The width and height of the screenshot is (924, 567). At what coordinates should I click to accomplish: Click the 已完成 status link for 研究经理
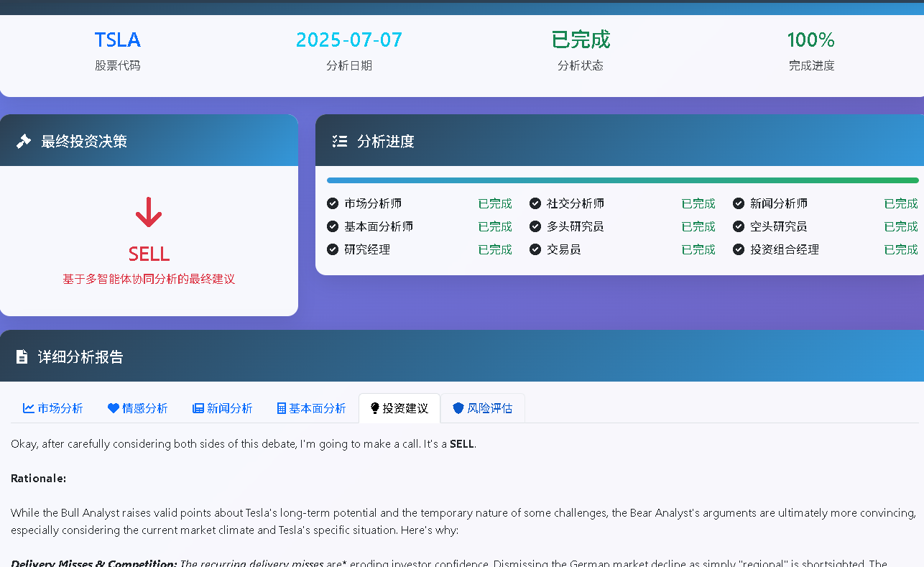coord(494,249)
